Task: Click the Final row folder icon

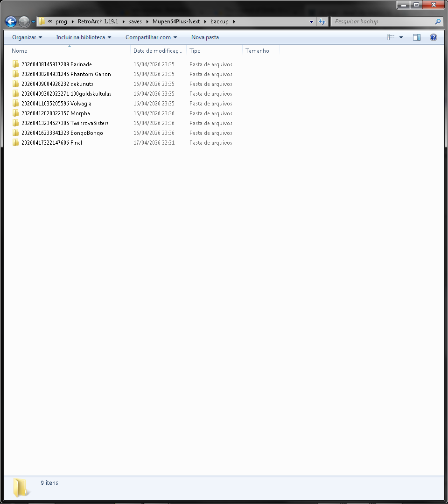Action: (x=16, y=142)
